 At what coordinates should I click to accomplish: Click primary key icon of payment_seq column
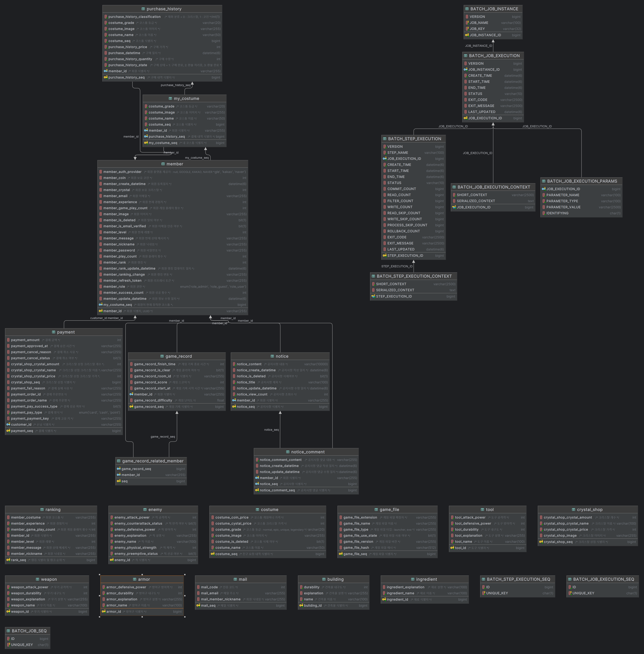8,431
